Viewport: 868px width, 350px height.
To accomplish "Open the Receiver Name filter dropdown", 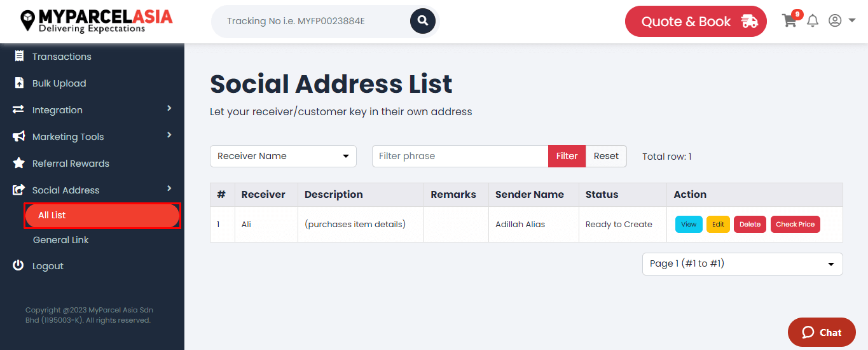I will click(283, 156).
